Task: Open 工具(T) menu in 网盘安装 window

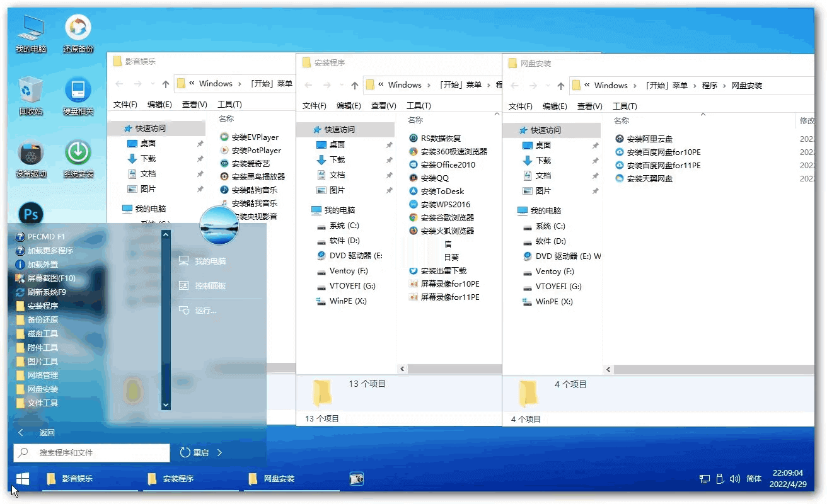Action: pyautogui.click(x=625, y=106)
